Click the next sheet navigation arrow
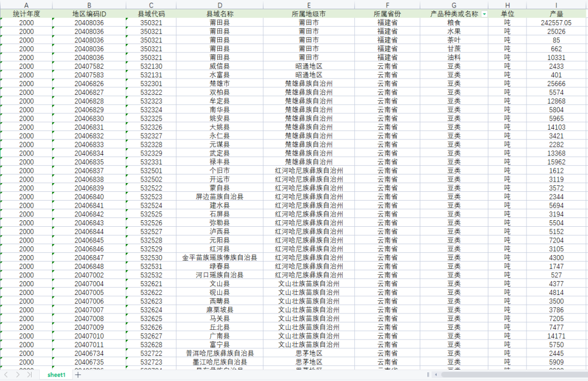This screenshot has height=381, width=588. [x=18, y=375]
